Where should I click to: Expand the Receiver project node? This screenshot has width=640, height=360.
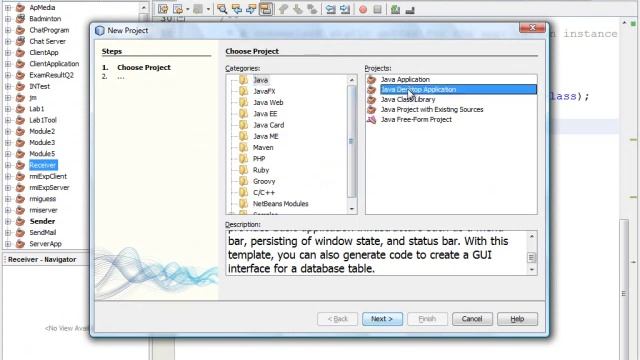point(8,165)
